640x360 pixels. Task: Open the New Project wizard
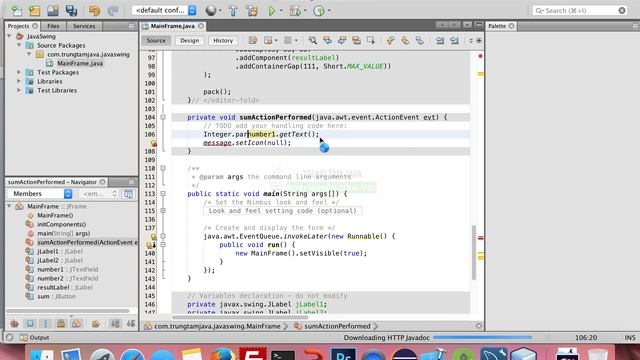point(35,11)
